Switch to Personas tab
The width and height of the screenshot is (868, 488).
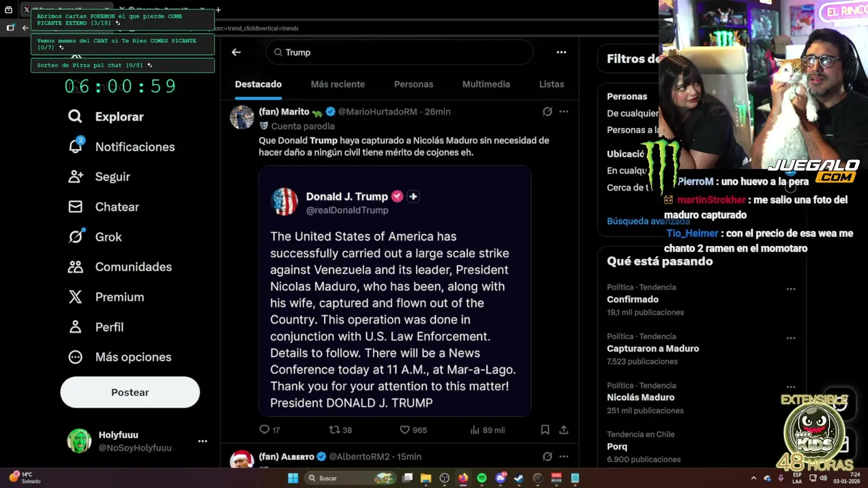tap(414, 84)
